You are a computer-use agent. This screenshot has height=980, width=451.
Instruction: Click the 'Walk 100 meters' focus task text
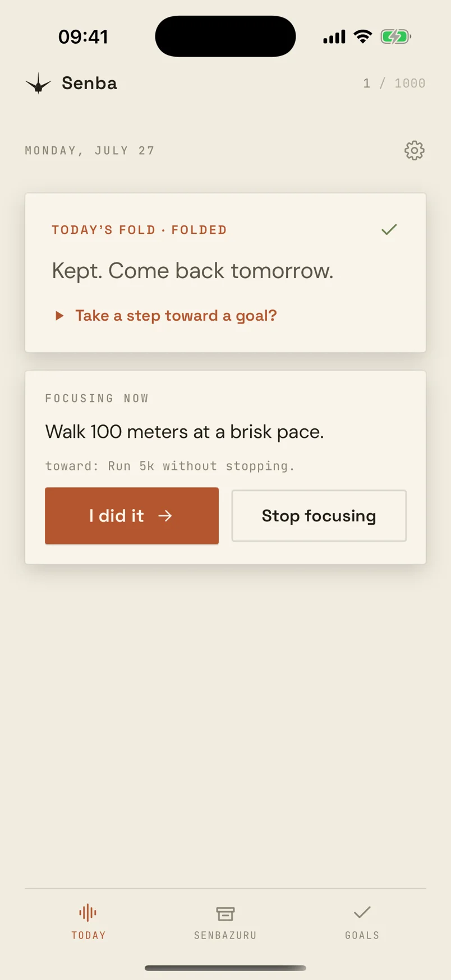[185, 432]
